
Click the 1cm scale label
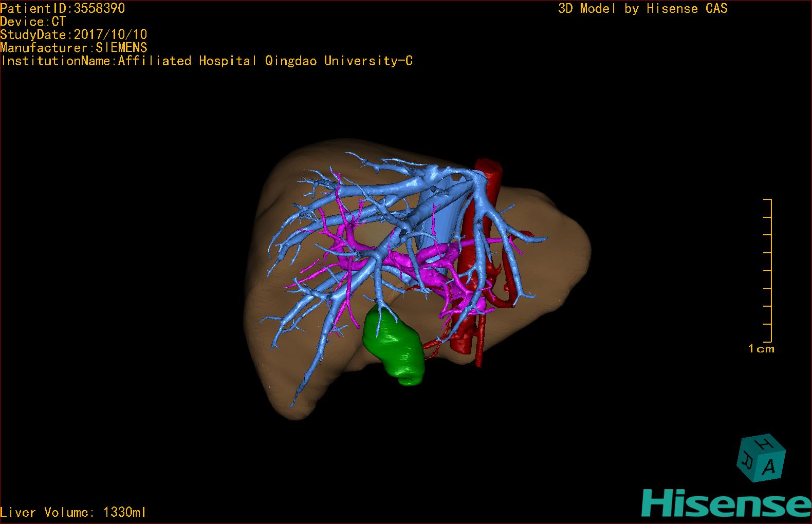761,349
